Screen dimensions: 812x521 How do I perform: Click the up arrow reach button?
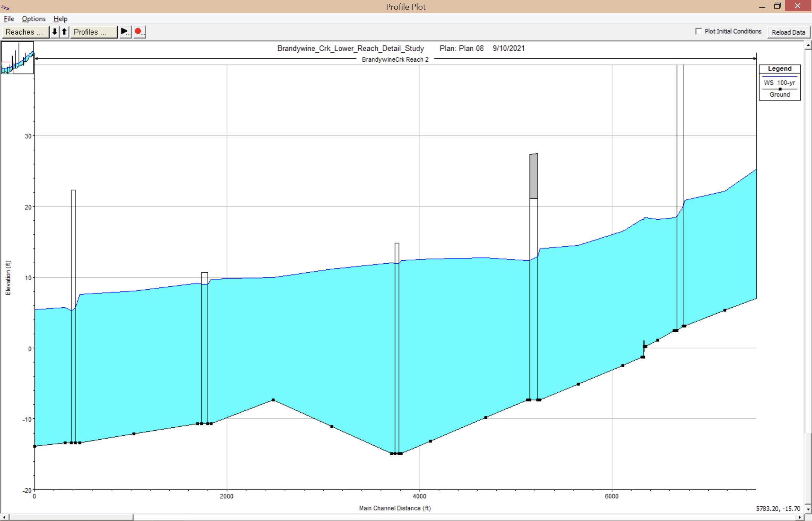click(64, 32)
